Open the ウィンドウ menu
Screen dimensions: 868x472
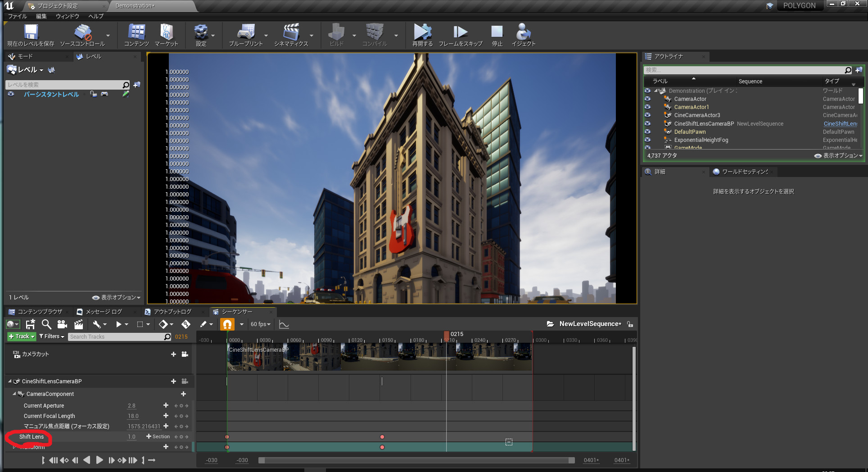pyautogui.click(x=67, y=16)
